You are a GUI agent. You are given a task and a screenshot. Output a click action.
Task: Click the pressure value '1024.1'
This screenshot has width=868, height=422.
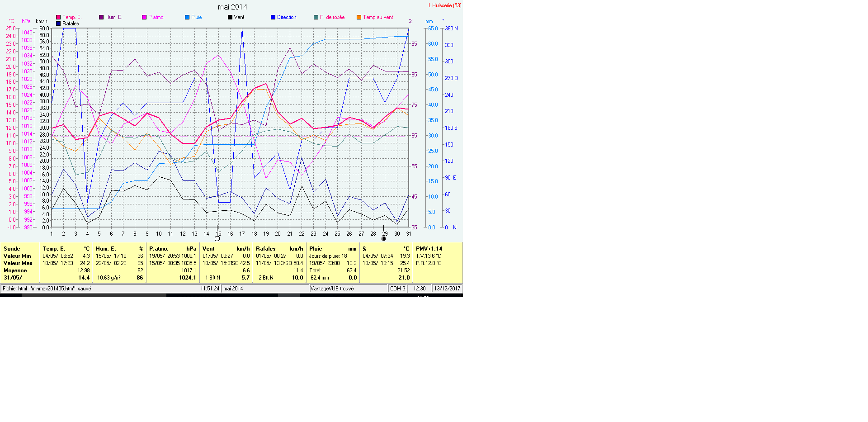click(187, 278)
